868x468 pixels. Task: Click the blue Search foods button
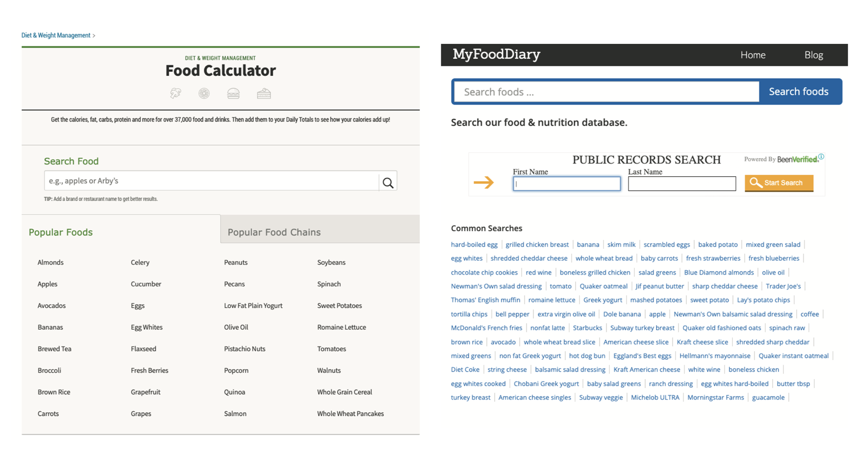(x=799, y=92)
